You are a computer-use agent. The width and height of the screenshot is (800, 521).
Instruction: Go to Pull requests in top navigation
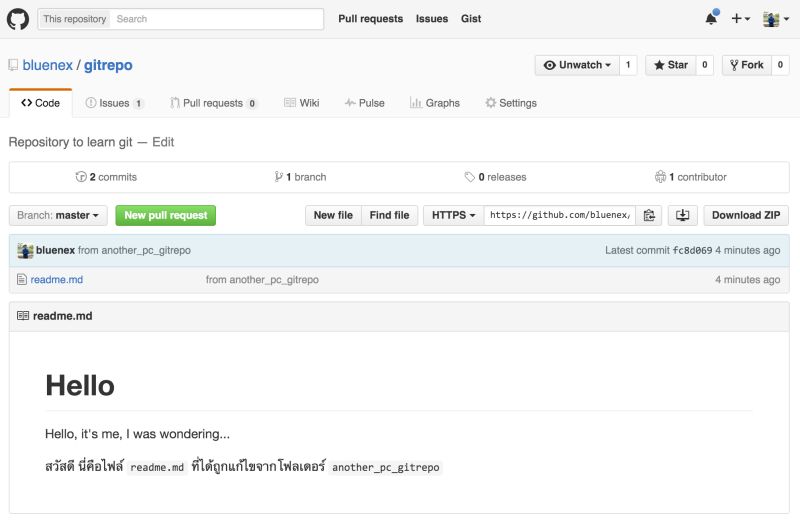[370, 19]
